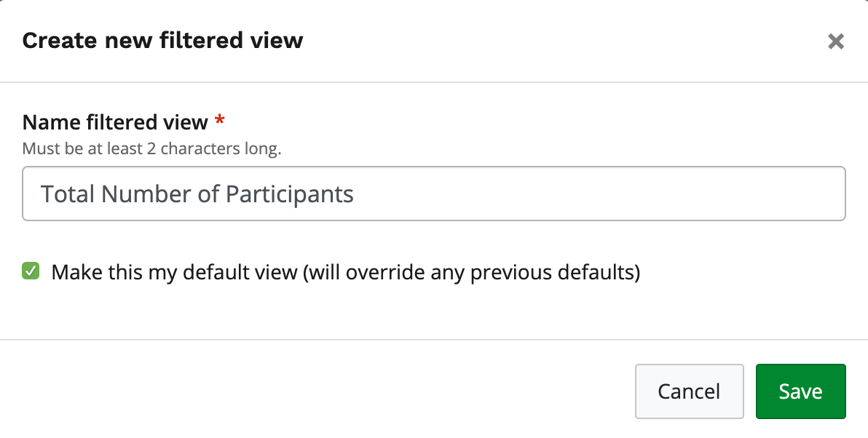Disable overriding previous default views
The image size is (868, 438).
point(31,272)
